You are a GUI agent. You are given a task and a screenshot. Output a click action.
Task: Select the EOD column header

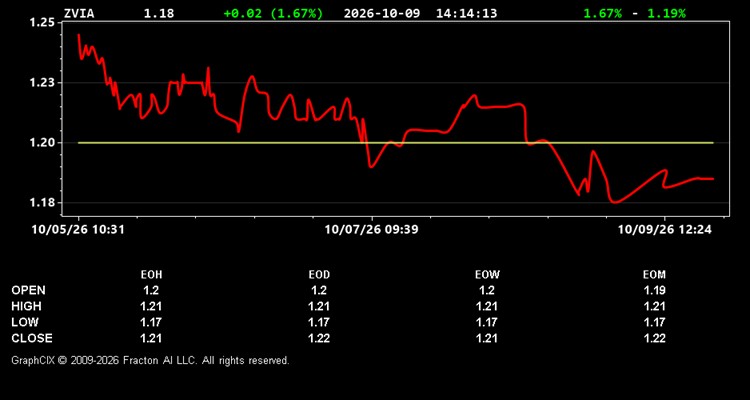319,275
